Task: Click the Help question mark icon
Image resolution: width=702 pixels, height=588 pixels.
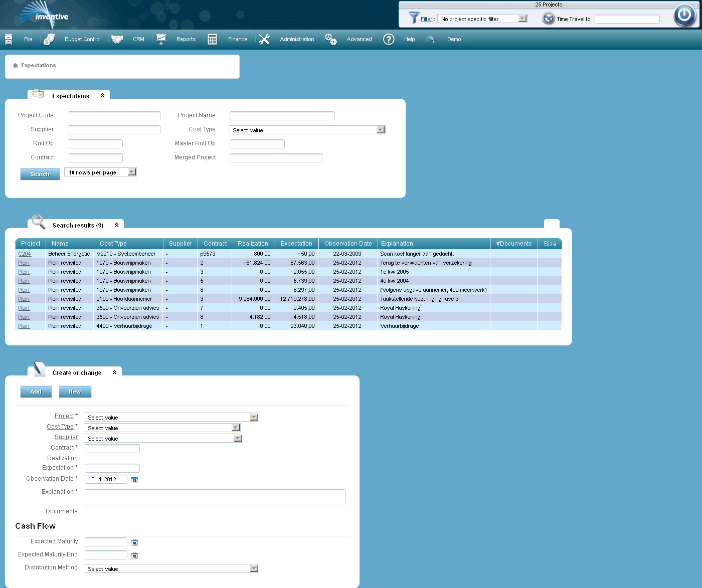Action: point(389,39)
